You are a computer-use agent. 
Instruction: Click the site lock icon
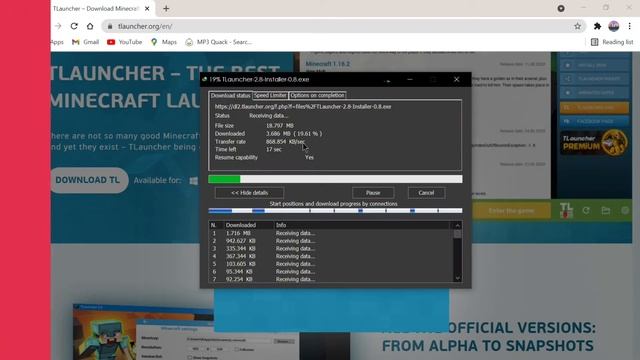tap(110, 26)
